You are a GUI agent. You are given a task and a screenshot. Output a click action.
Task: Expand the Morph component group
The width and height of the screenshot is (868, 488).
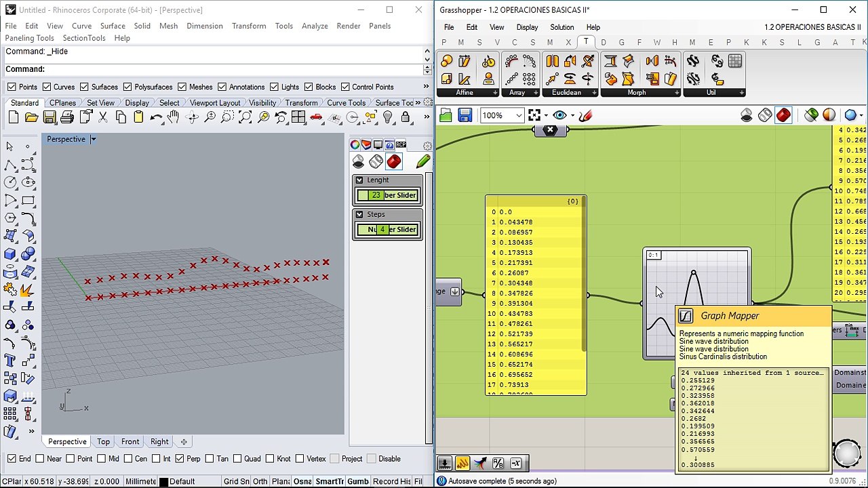click(x=675, y=93)
